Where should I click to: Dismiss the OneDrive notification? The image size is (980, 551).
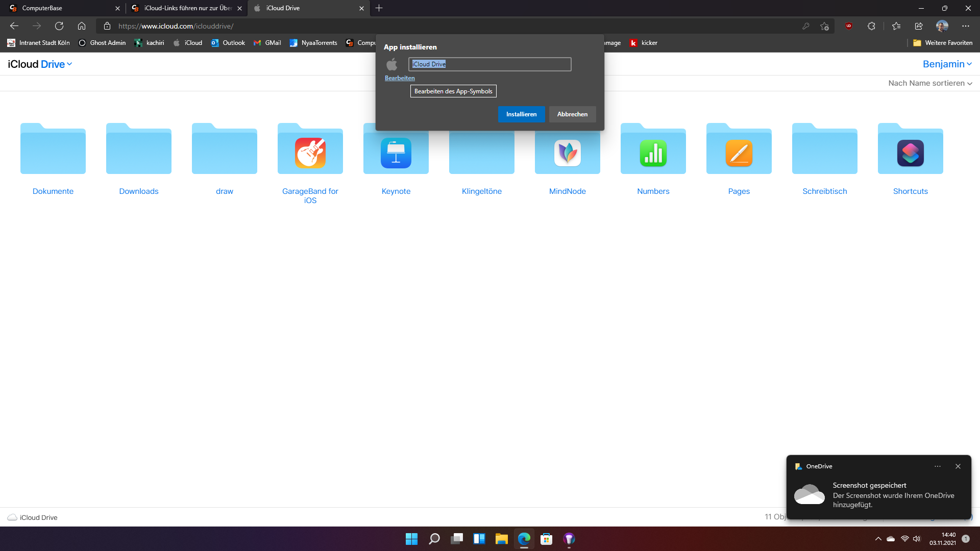point(958,466)
